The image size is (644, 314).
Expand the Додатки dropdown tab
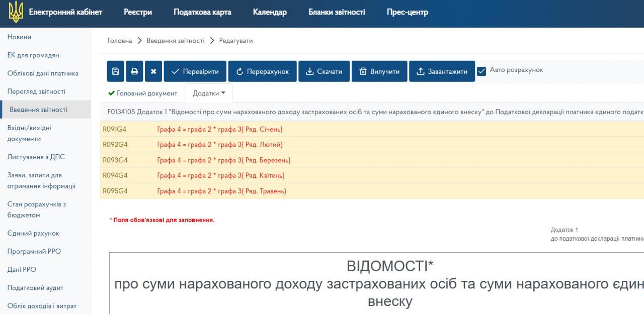[209, 93]
